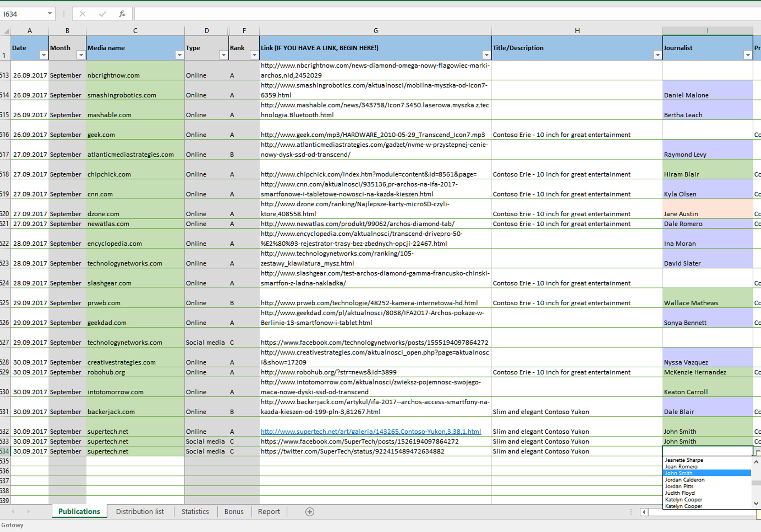This screenshot has height=532, width=761.
Task: Click the Enter checkmark formula icon
Action: (102, 14)
